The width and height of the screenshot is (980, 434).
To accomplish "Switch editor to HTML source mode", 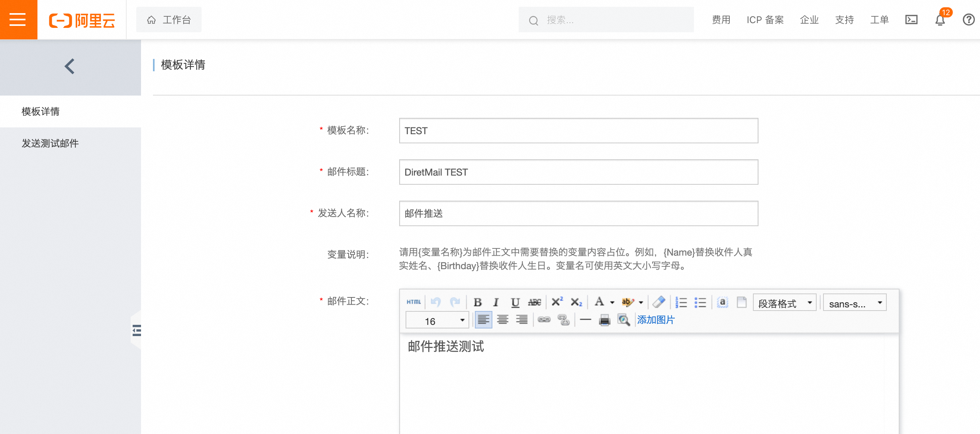I will coord(414,302).
